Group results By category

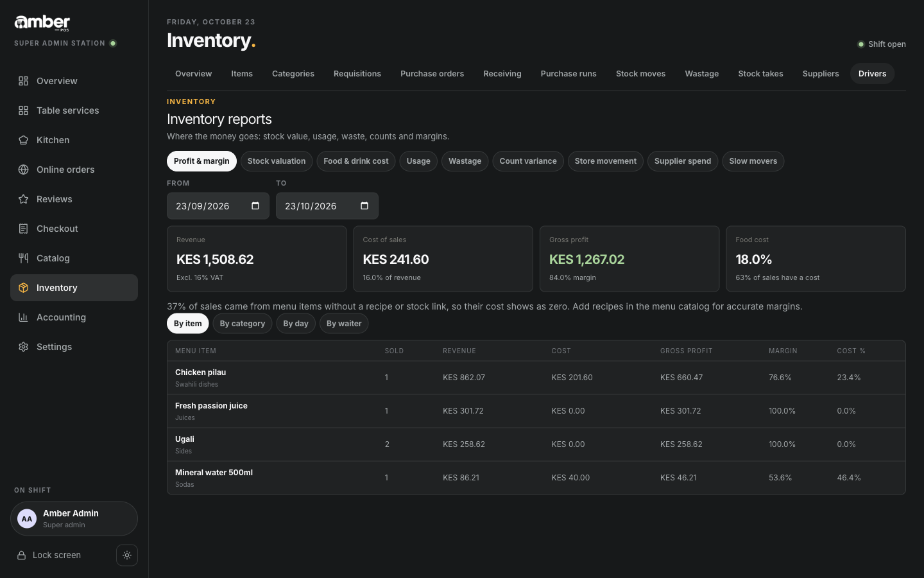243,324
